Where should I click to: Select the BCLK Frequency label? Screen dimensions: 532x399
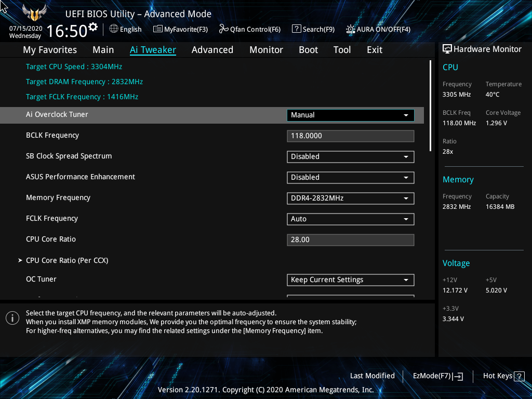coord(52,136)
